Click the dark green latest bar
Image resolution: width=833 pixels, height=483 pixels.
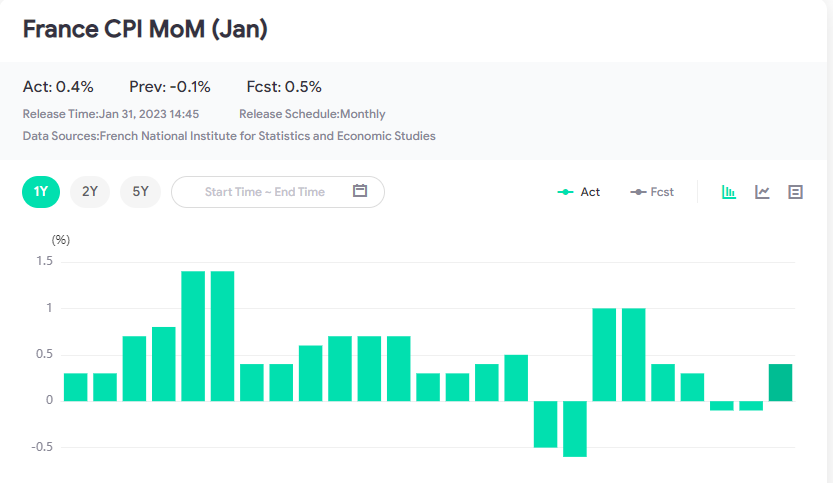[780, 383]
